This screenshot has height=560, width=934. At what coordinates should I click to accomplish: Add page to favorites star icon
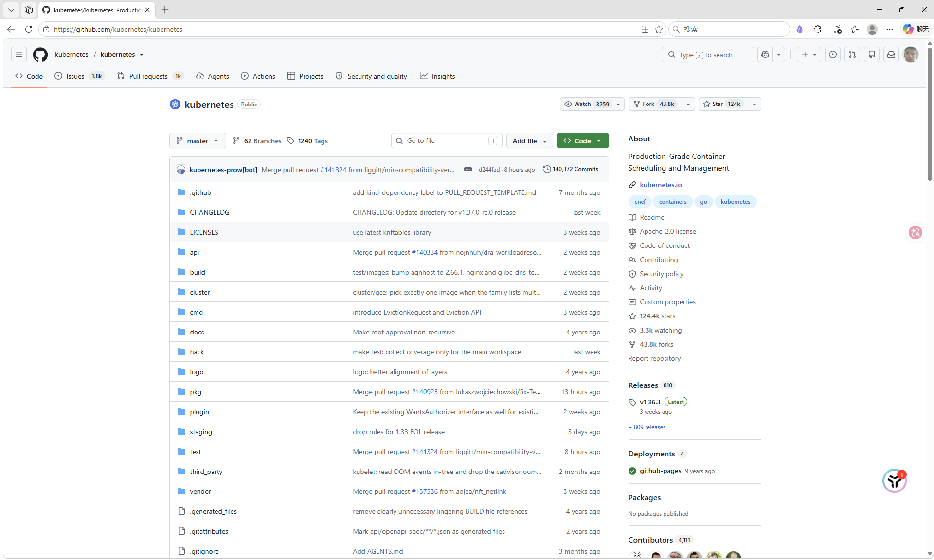click(x=659, y=29)
